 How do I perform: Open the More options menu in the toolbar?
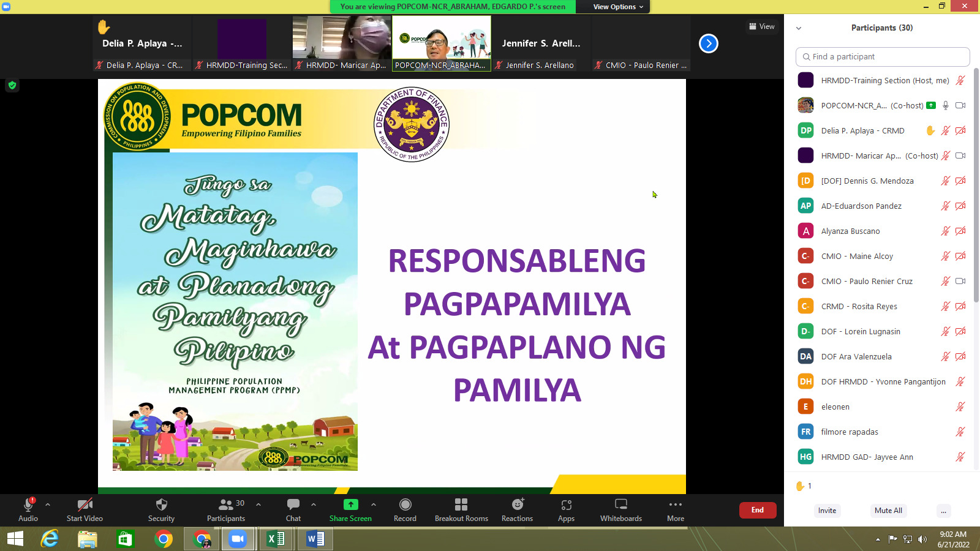(x=676, y=510)
